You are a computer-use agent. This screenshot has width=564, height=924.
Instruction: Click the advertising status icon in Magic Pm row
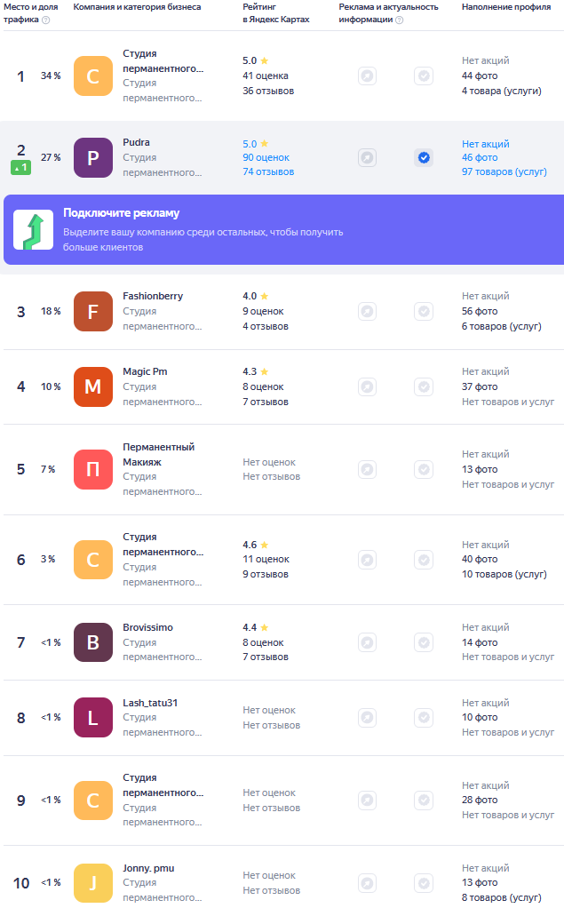click(x=367, y=386)
